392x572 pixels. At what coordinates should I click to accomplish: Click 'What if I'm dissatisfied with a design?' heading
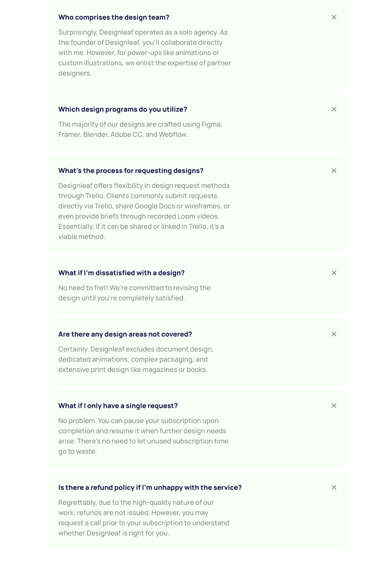(x=121, y=273)
